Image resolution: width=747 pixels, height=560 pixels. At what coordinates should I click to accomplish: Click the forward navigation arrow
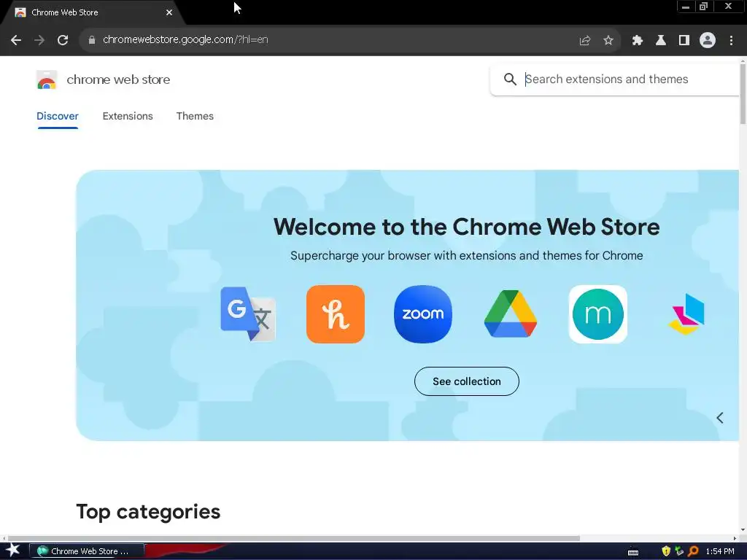[39, 40]
